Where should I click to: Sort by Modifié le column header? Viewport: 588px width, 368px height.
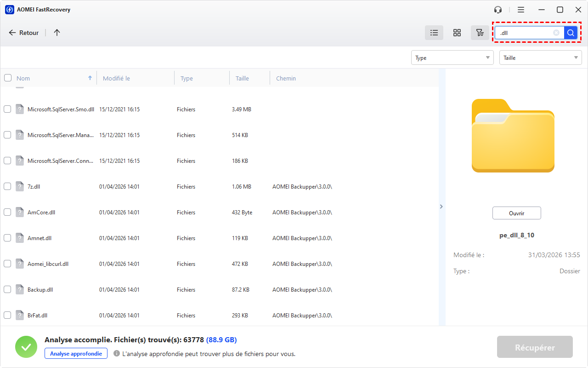coord(117,78)
